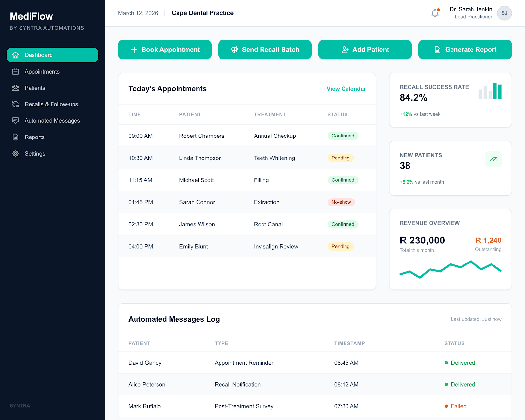Click the green trend arrow in New Patients card
525x420 pixels.
coord(493,159)
